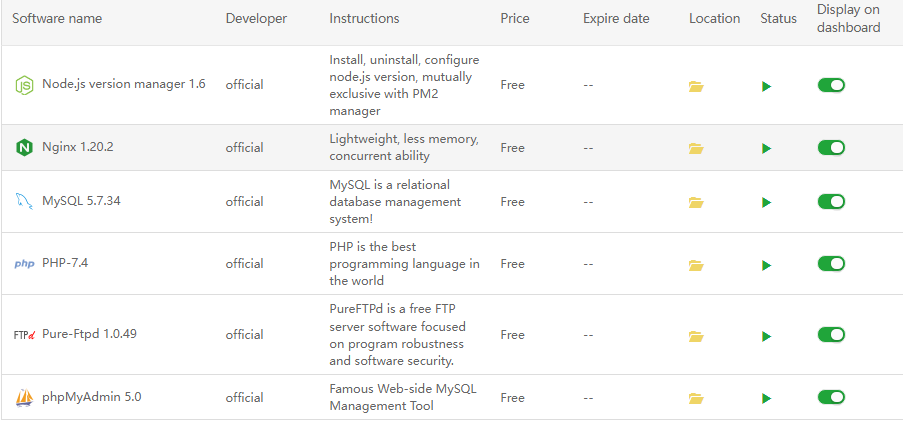This screenshot has width=903, height=429.
Task: Open Nginx 1.20.2 software settings
Action: pyautogui.click(x=78, y=147)
